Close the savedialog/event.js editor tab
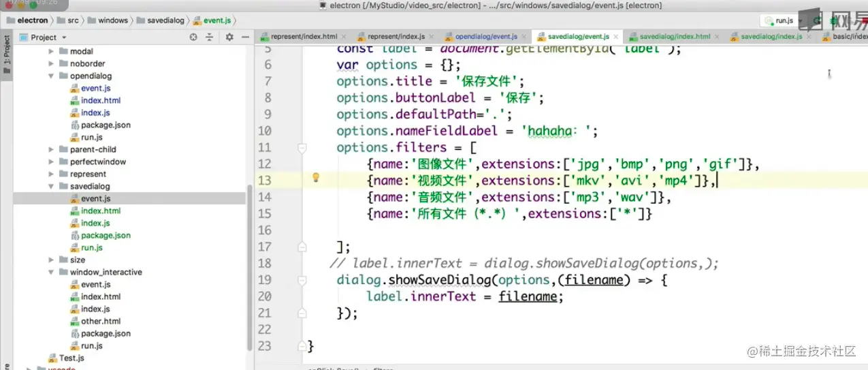Screen dimensions: 868x370 point(616,37)
